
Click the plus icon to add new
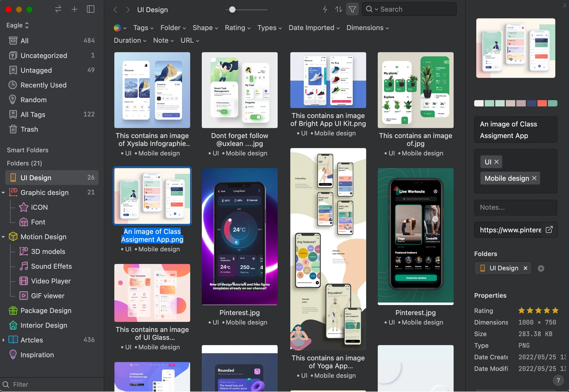[x=74, y=9]
